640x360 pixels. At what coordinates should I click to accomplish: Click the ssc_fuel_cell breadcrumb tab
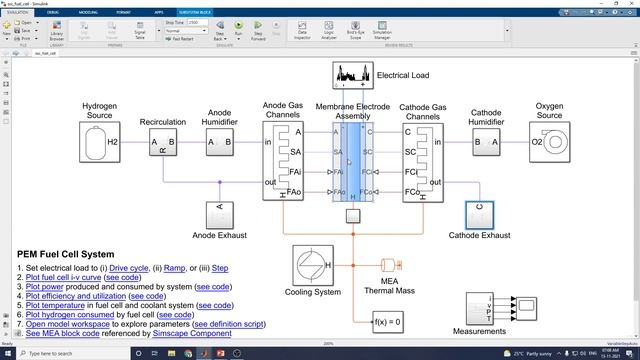(x=45, y=53)
